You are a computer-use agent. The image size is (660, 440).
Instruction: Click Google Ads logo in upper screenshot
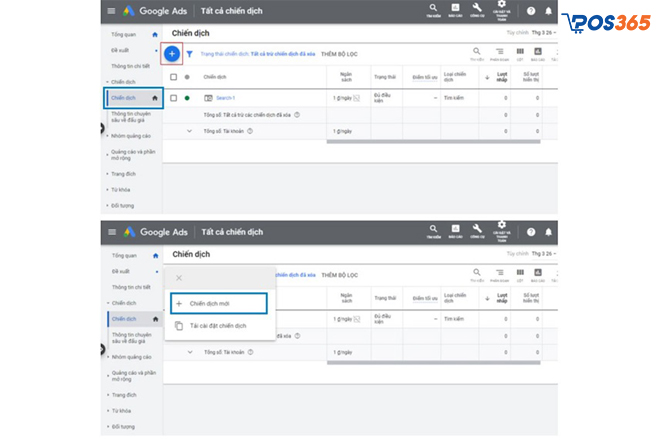tap(155, 11)
